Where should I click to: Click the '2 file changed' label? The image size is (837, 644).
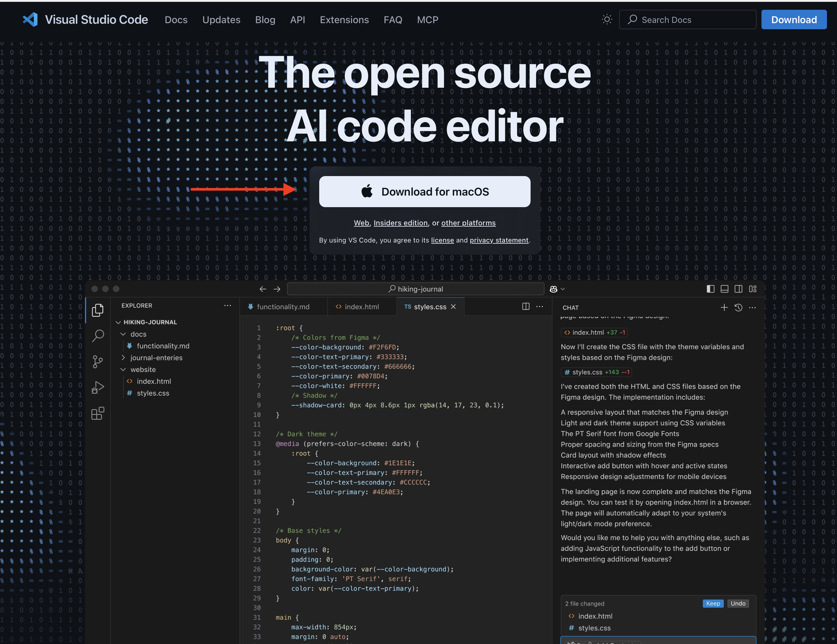point(584,603)
